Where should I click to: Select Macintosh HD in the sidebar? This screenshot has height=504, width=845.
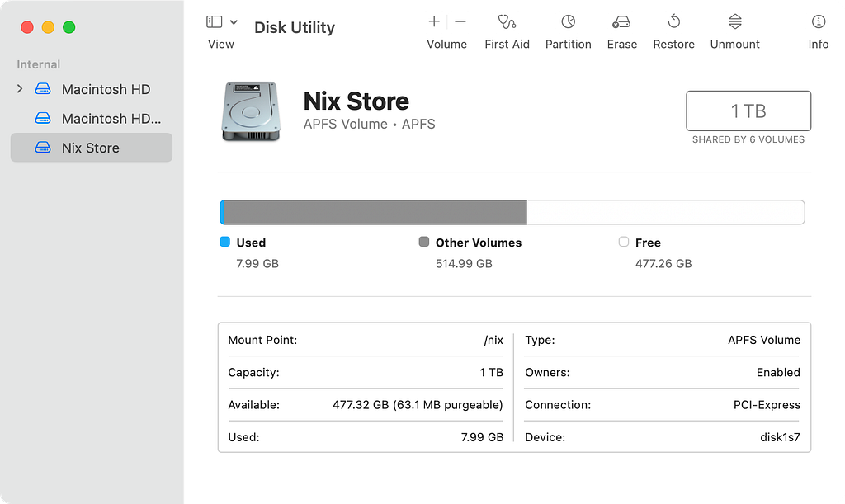point(106,89)
